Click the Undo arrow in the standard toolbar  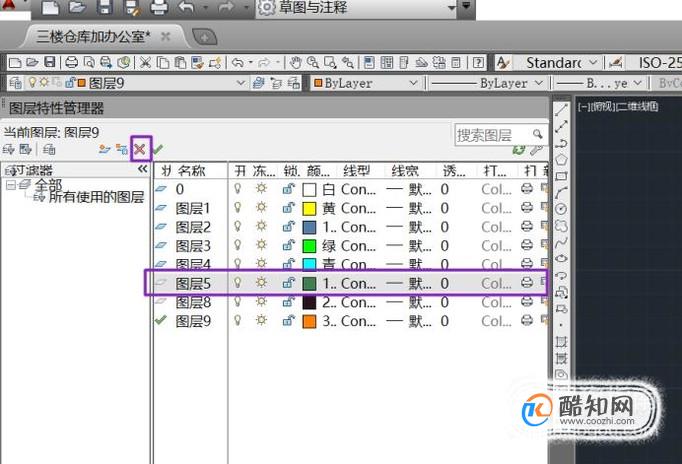pyautogui.click(x=237, y=63)
